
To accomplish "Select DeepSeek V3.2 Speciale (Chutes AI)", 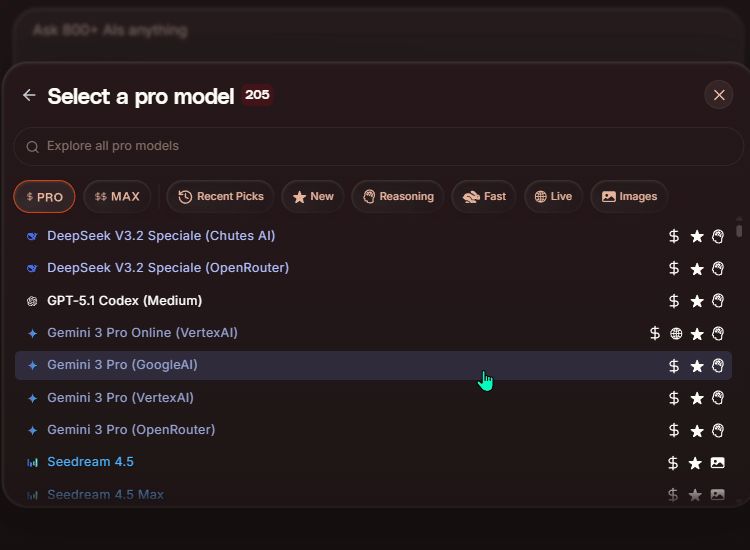I will 161,236.
